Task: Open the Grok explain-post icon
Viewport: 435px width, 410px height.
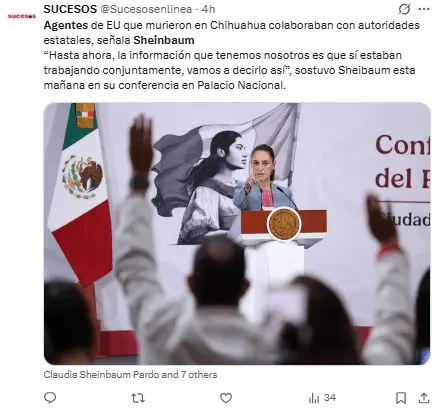Action: point(404,10)
